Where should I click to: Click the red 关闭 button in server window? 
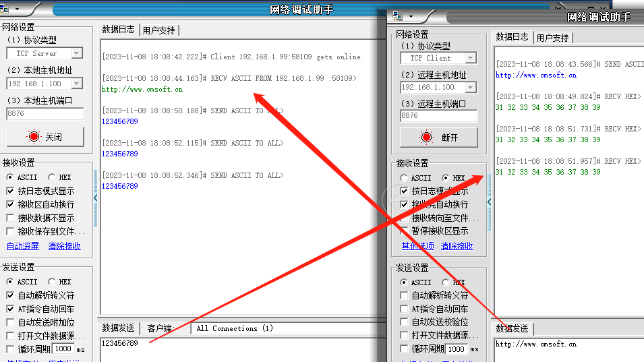click(x=45, y=137)
